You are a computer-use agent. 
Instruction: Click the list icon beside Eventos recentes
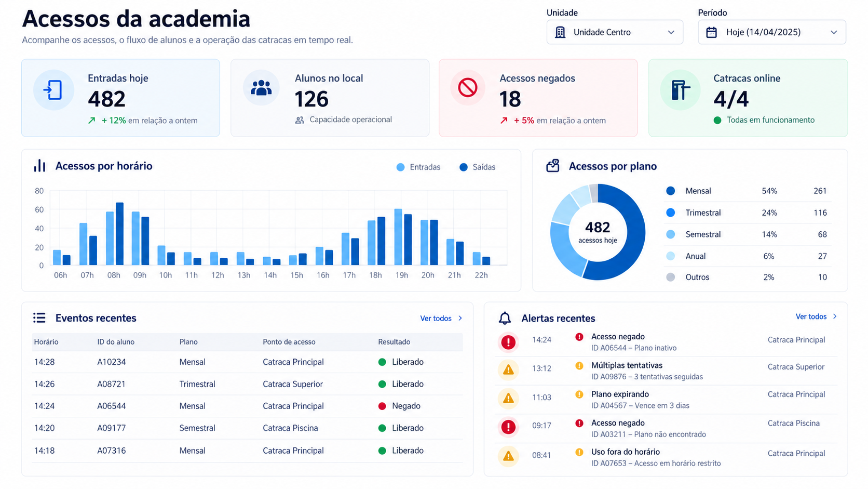click(x=39, y=318)
